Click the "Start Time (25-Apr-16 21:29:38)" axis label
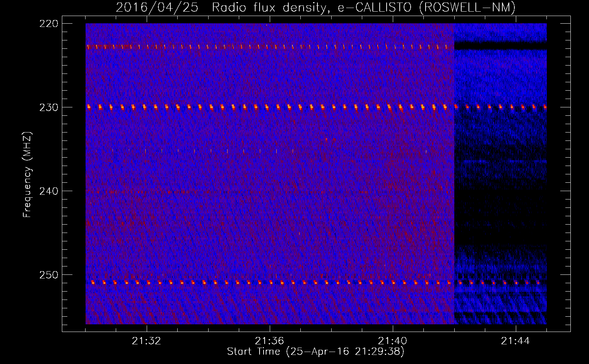 pos(316,352)
